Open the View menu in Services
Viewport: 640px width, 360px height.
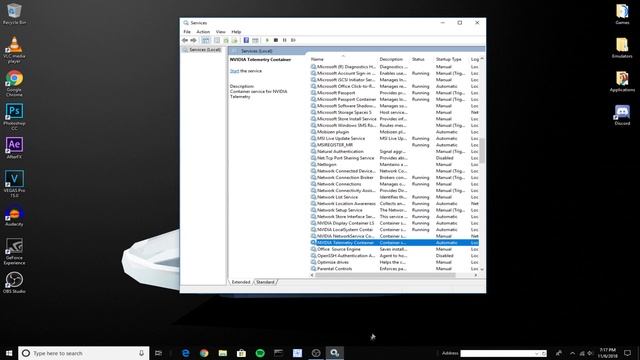(220, 32)
